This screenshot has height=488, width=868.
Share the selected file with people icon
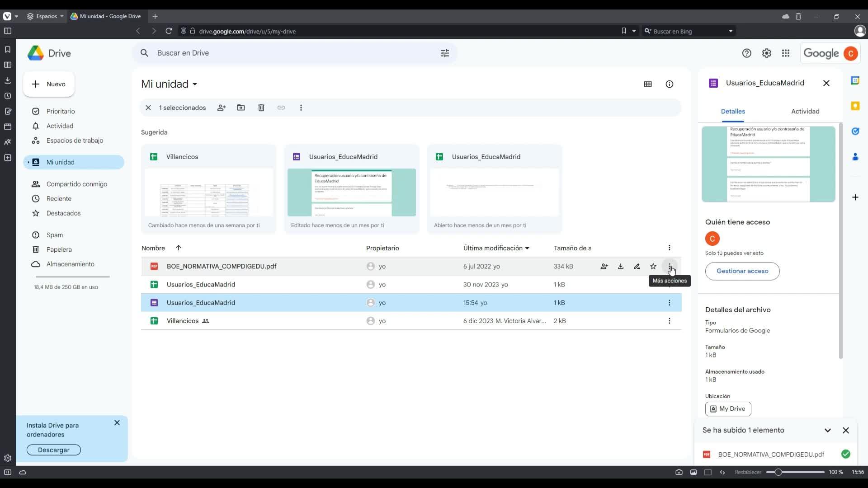221,108
